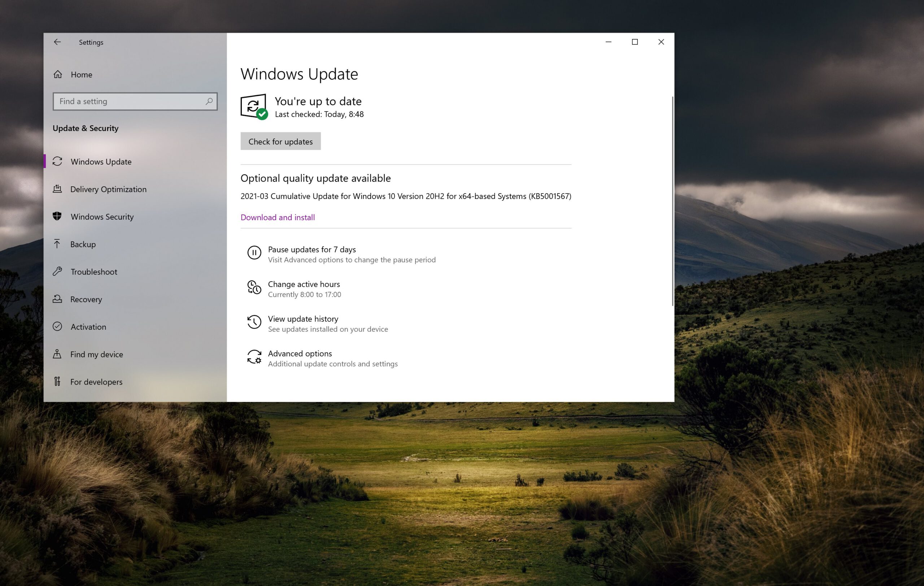Click See updates installed on your device

click(328, 329)
